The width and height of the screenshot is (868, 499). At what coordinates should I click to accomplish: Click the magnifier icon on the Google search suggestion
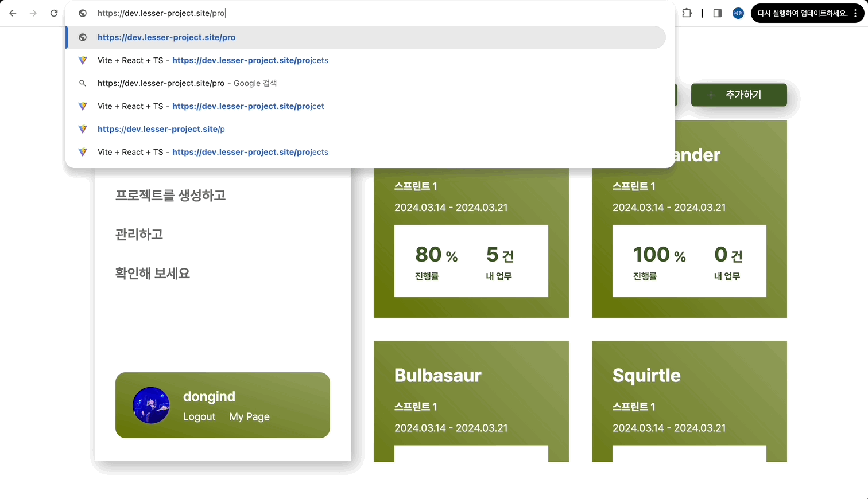(83, 83)
